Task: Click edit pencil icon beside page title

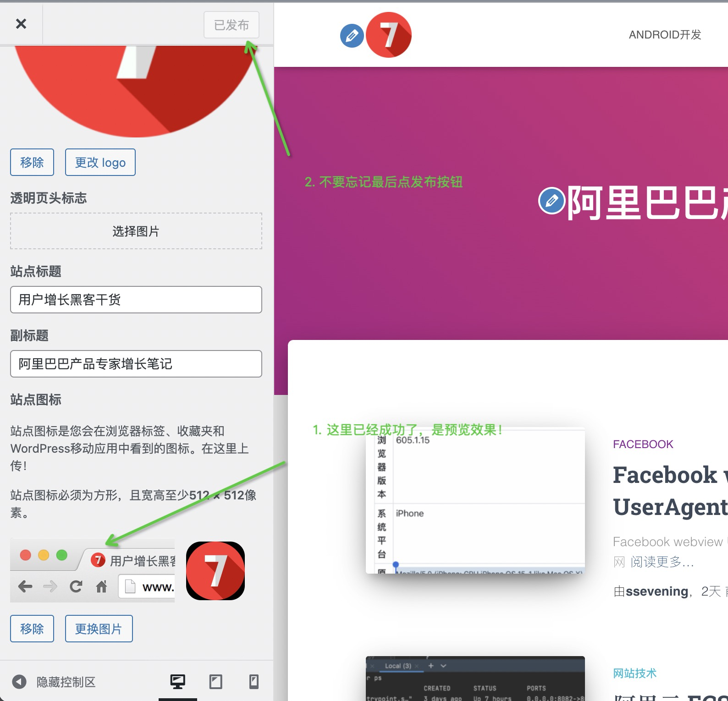Action: 552,201
